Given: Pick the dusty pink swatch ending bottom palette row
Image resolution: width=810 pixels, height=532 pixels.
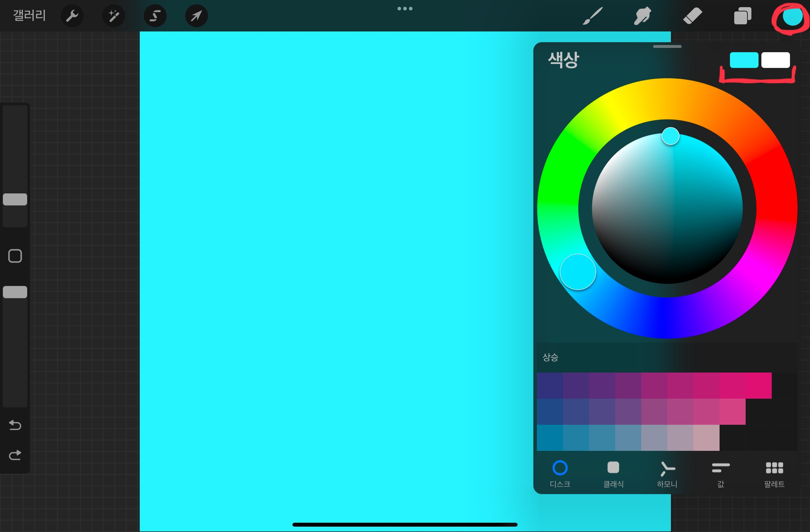Looking at the screenshot, I should 706,438.
